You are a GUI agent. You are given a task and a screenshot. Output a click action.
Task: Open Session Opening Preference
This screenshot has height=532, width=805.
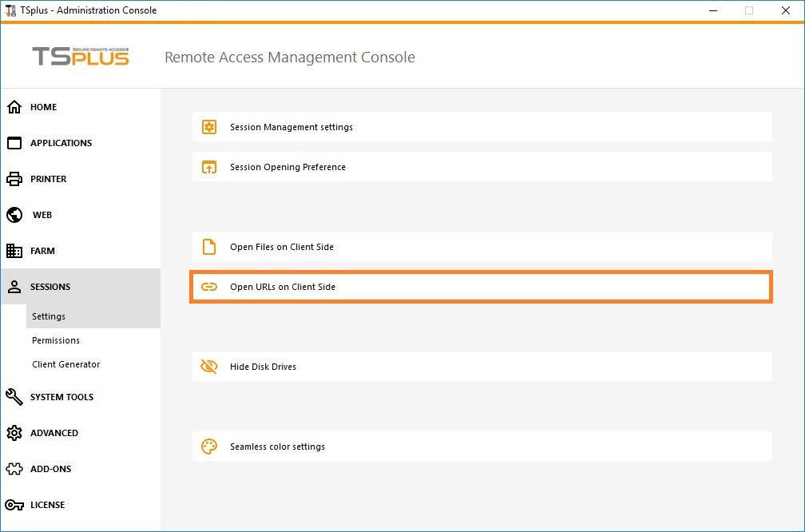click(287, 167)
